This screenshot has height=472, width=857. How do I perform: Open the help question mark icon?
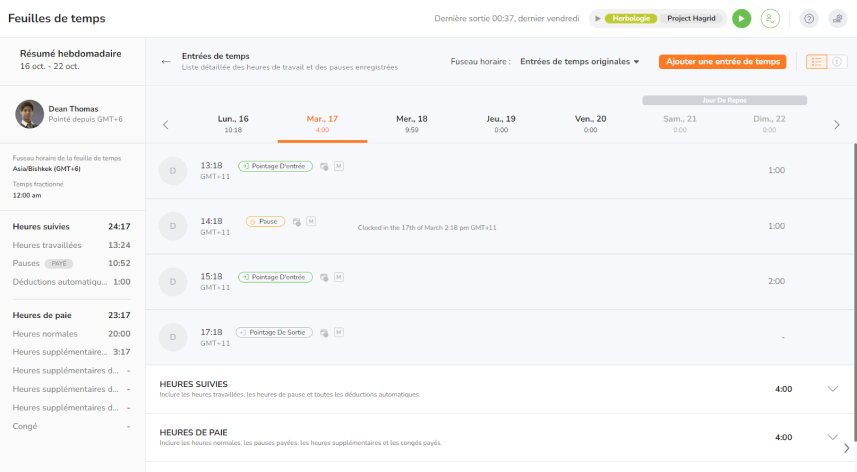[809, 19]
